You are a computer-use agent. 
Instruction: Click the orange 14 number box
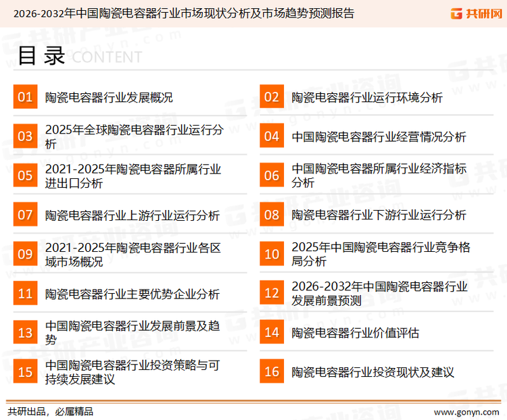(x=272, y=332)
